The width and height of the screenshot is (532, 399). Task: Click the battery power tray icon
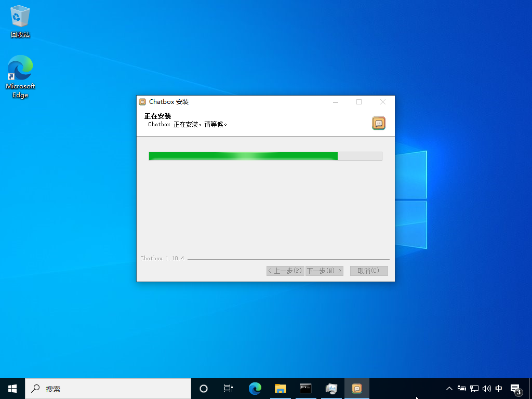(461, 389)
